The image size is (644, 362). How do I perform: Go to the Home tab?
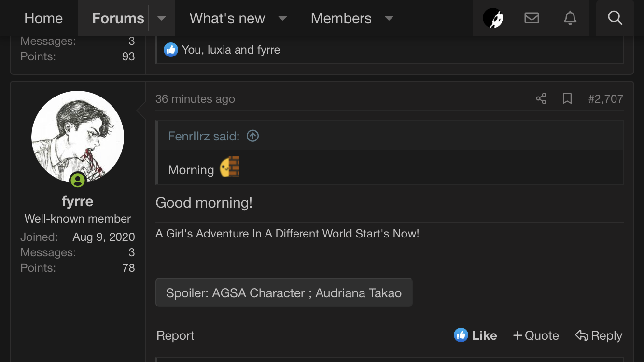click(x=43, y=18)
